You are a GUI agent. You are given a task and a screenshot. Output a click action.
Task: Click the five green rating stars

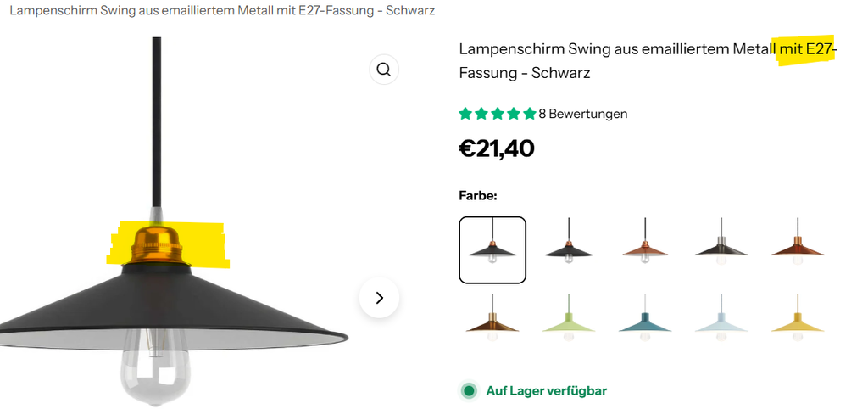(x=497, y=114)
